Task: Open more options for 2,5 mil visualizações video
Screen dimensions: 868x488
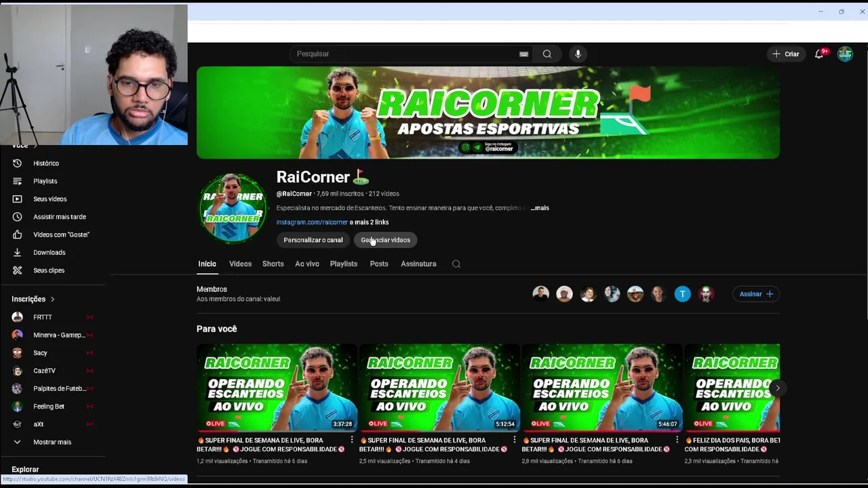Action: (x=514, y=441)
